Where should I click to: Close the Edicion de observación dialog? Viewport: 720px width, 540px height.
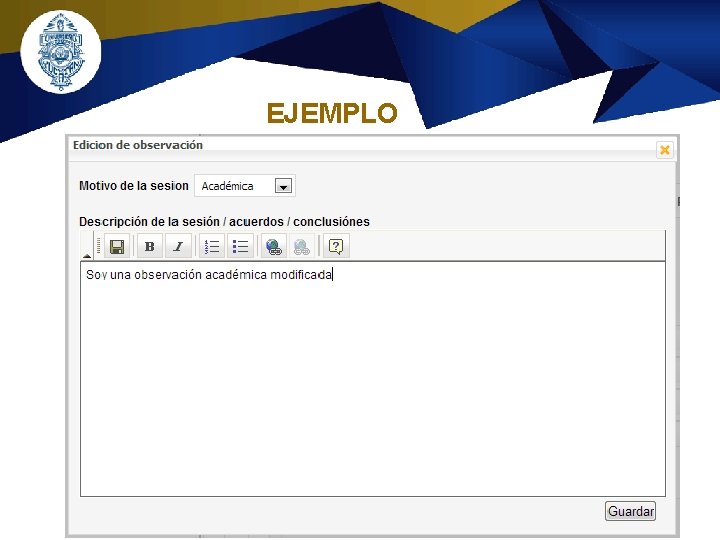(664, 150)
